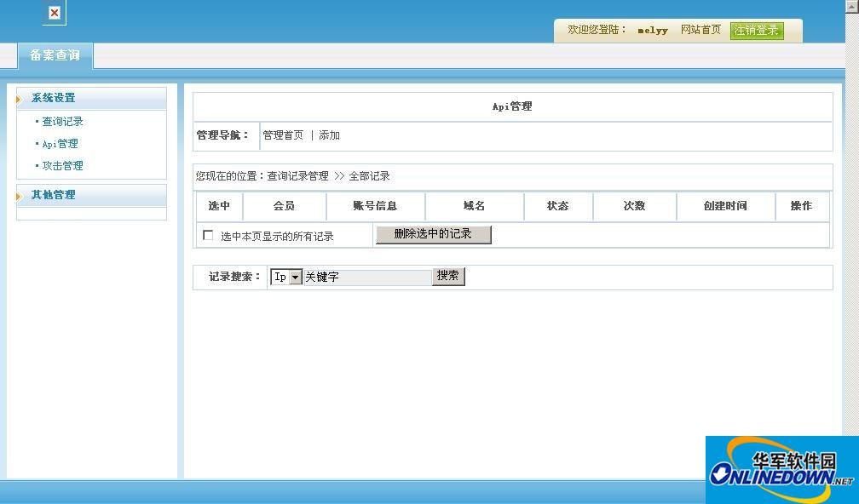Viewport: 859px width, 504px height.
Task: Click the Onlinedown 华军软件园 logo
Action: coord(781,469)
